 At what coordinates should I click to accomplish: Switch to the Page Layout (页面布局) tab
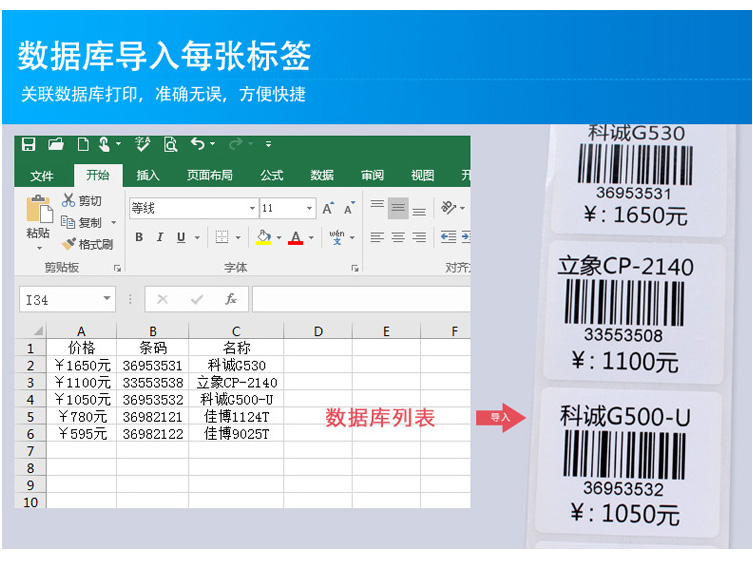point(209,175)
